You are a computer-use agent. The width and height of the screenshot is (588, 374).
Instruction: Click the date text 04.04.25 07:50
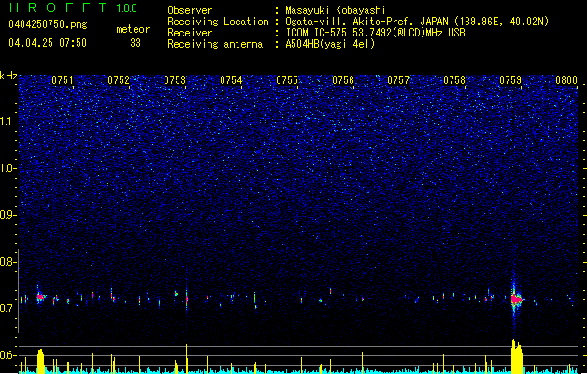[x=48, y=43]
